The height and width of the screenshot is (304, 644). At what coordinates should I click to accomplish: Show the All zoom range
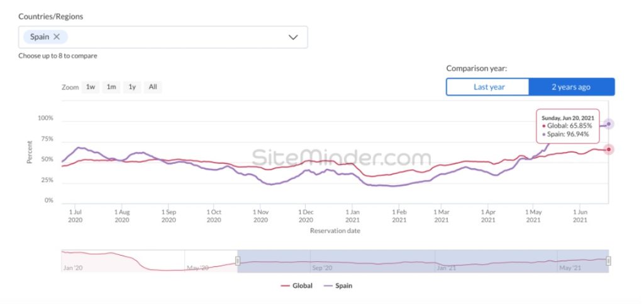153,87
